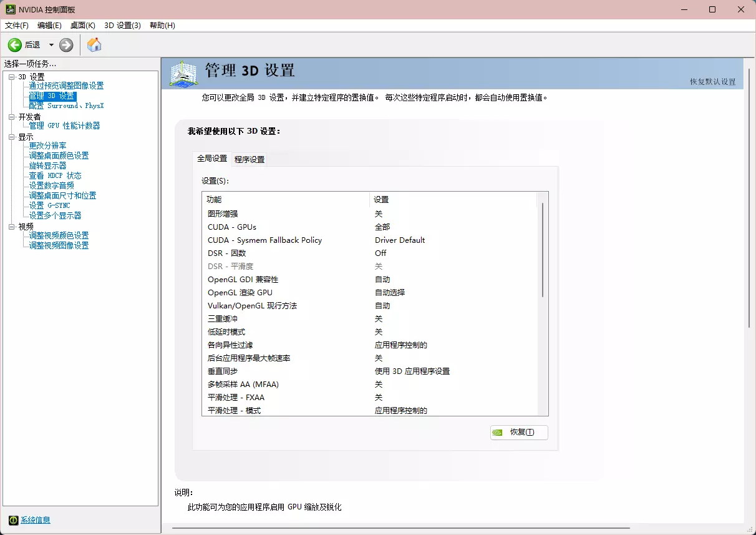This screenshot has height=535, width=756.
Task: Maximize the NVIDIA control panel window
Action: coord(712,9)
